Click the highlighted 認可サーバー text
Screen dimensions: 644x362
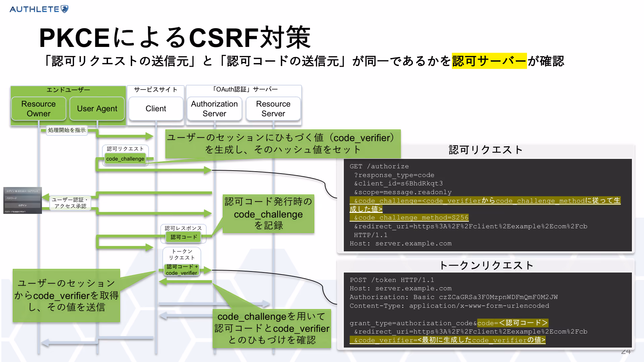click(x=489, y=61)
